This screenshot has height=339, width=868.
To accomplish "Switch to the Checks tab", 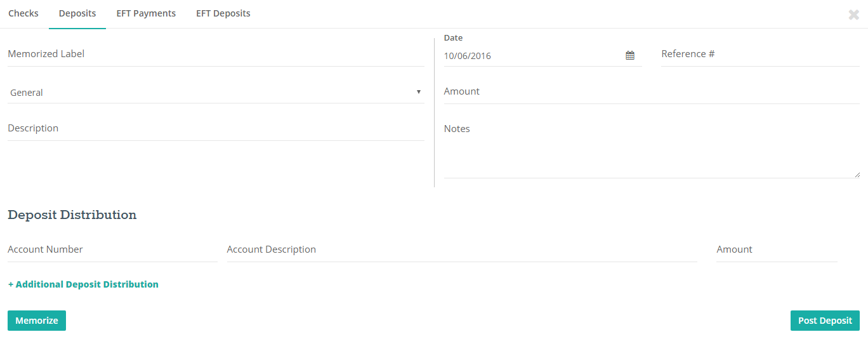I will click(x=23, y=13).
